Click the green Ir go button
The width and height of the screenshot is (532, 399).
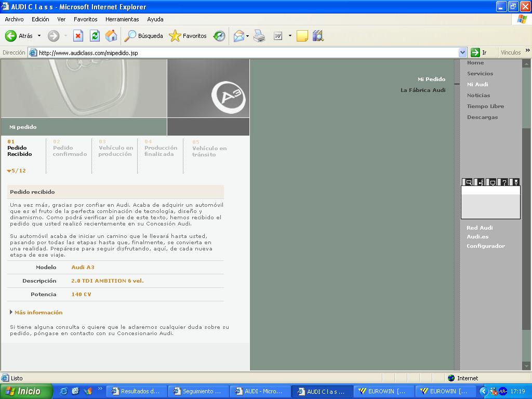coord(479,52)
